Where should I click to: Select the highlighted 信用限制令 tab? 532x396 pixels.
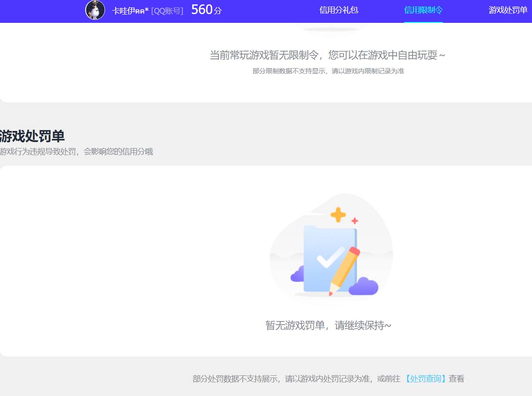(x=423, y=10)
